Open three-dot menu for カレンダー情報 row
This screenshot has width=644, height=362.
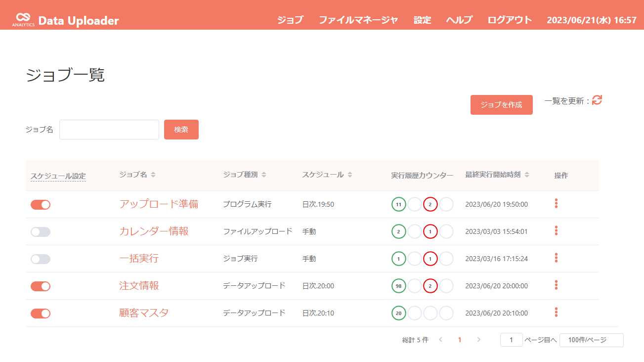pyautogui.click(x=556, y=230)
